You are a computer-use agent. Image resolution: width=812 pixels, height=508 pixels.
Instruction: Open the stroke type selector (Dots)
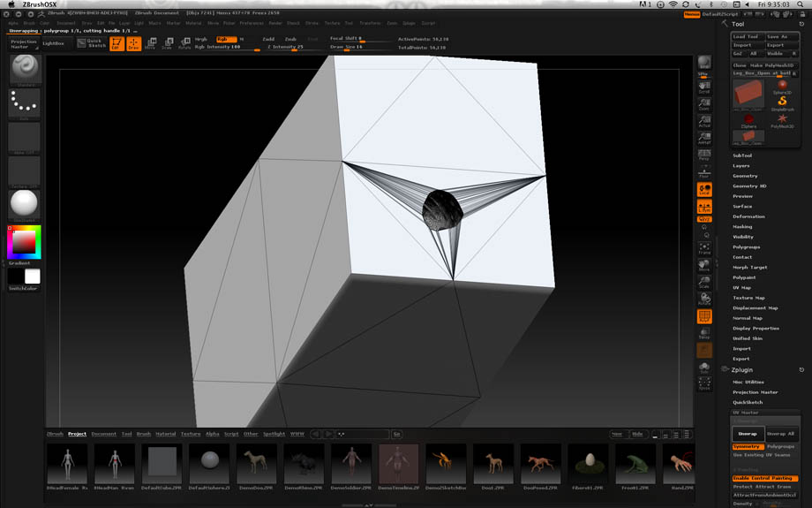point(25,103)
